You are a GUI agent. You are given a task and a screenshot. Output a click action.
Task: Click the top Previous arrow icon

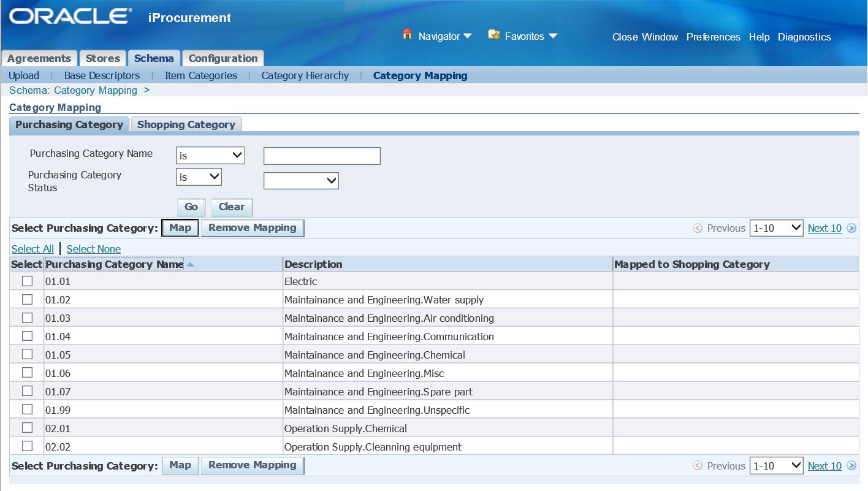698,228
